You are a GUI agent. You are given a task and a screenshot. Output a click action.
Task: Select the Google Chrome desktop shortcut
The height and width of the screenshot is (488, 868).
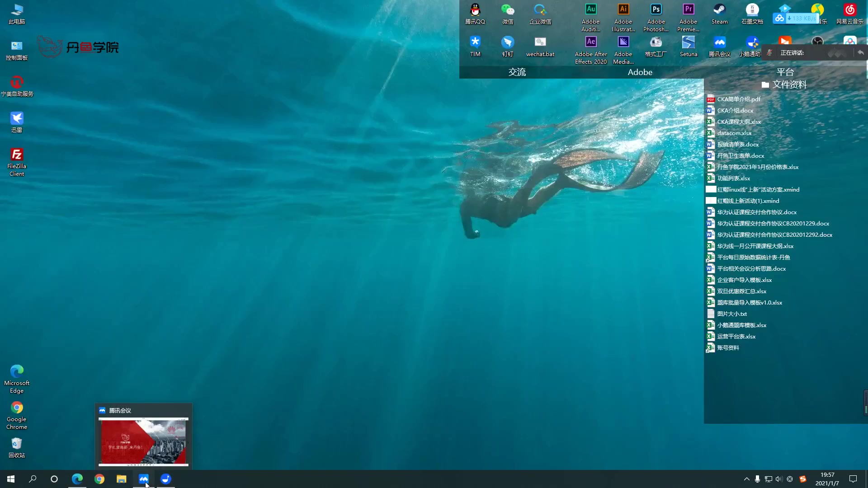click(17, 415)
